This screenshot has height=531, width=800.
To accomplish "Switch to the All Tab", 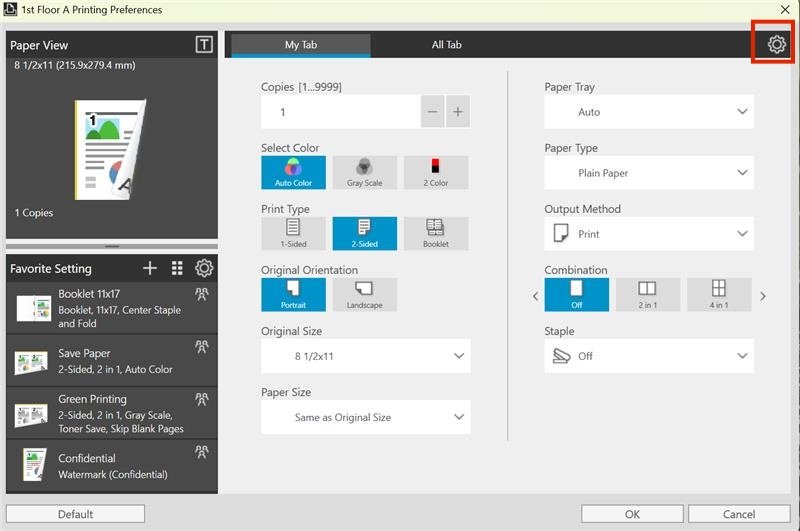I will (x=446, y=45).
